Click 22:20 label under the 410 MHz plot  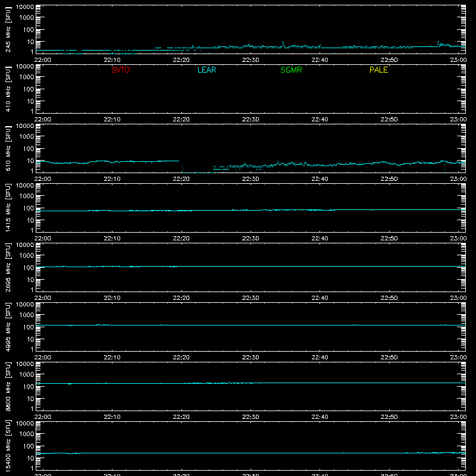tap(181, 120)
